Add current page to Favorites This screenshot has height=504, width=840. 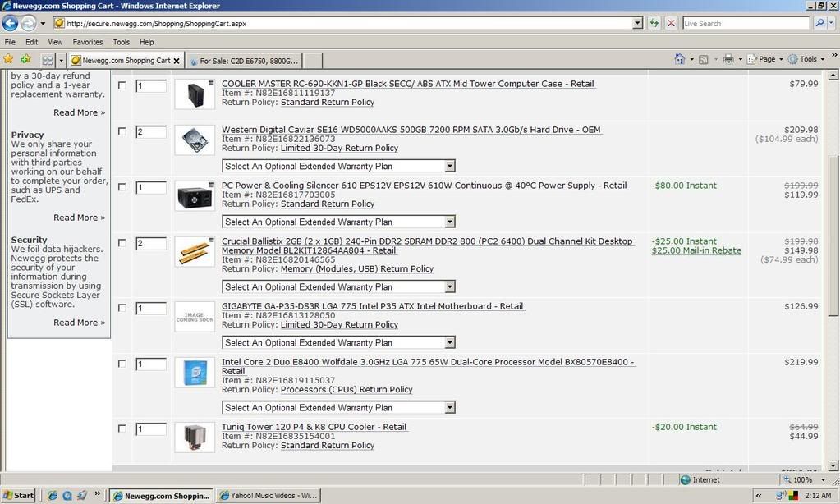25,59
